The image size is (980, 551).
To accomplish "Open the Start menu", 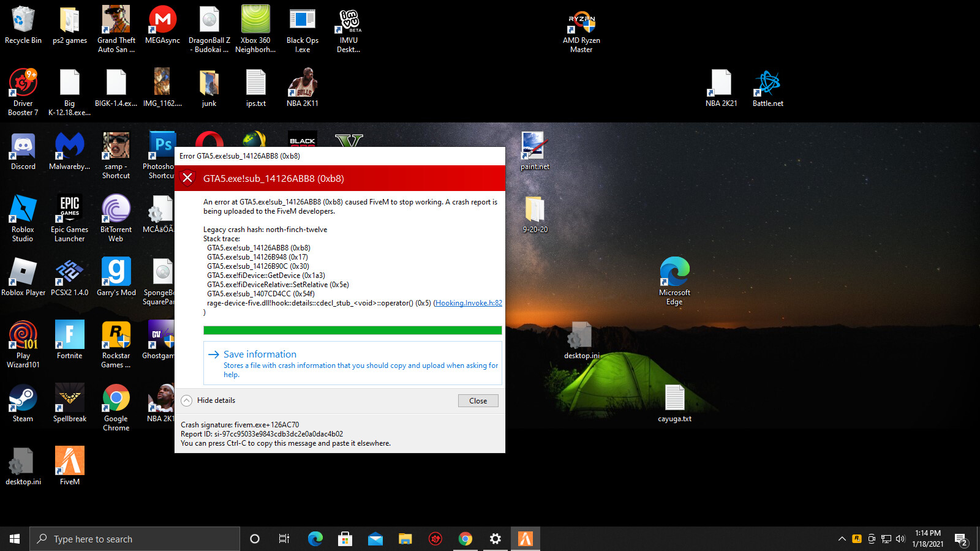I will click(13, 539).
